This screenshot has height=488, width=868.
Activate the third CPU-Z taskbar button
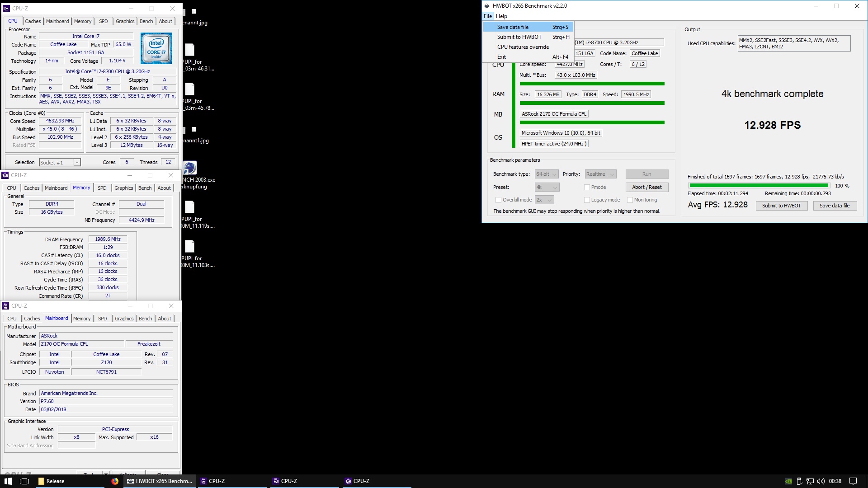(377, 481)
